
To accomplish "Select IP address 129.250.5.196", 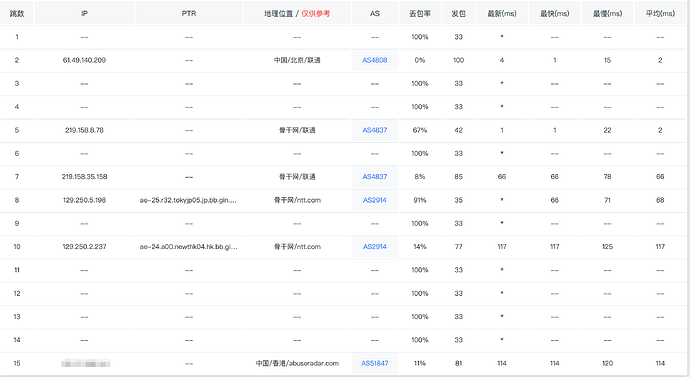I will pos(84,200).
